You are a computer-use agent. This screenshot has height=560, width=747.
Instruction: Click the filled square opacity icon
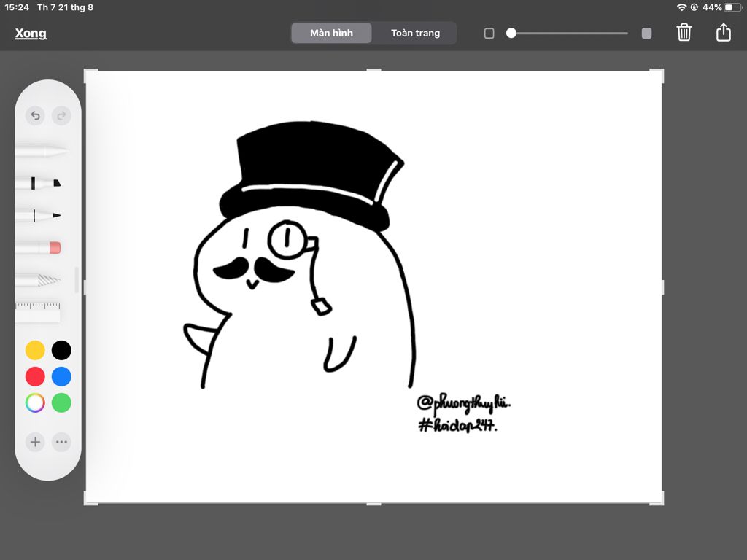tap(646, 33)
